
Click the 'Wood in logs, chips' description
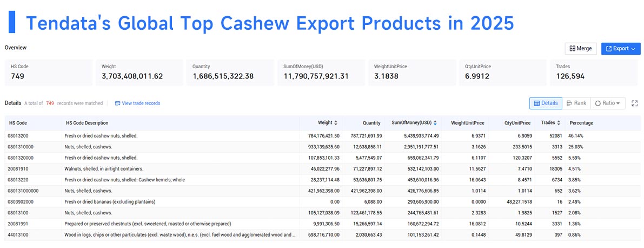pos(180,235)
